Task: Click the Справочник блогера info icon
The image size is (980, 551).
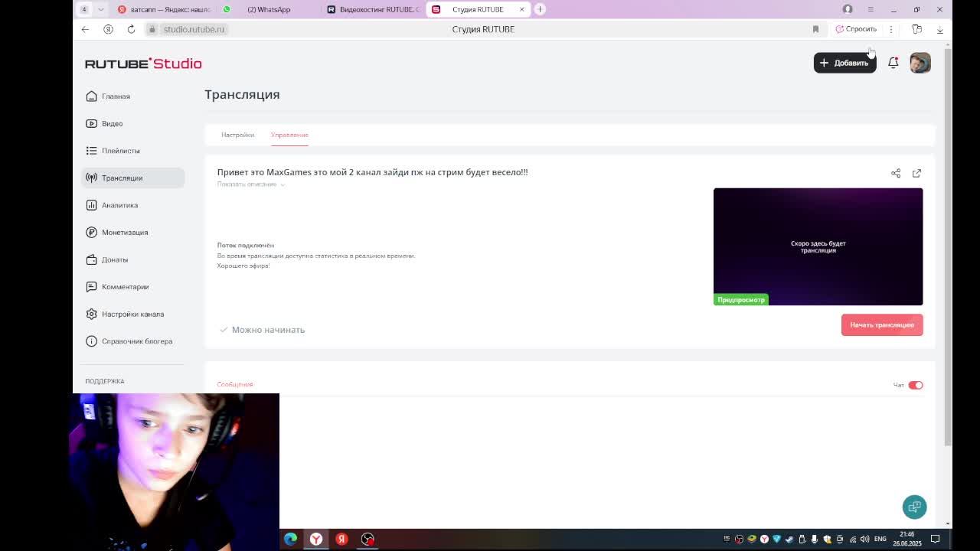Action: (92, 341)
